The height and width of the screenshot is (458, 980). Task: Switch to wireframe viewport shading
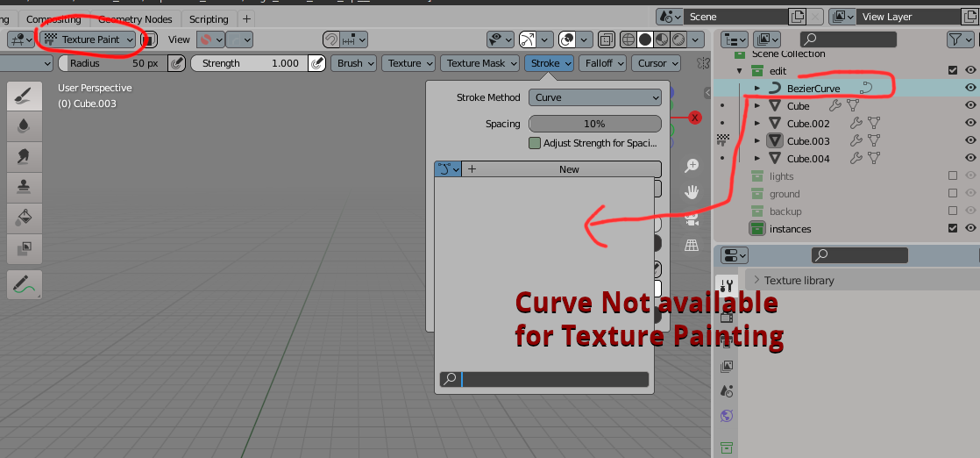628,39
